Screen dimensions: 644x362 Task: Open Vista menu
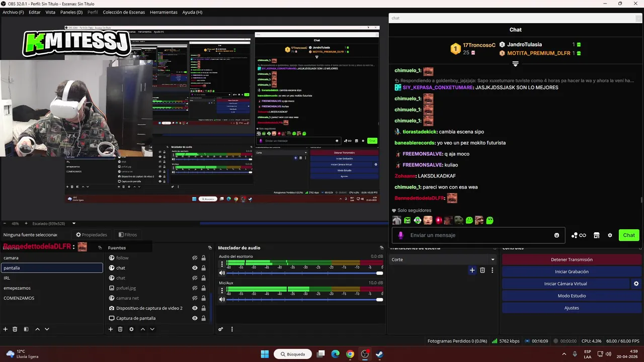[x=50, y=12]
